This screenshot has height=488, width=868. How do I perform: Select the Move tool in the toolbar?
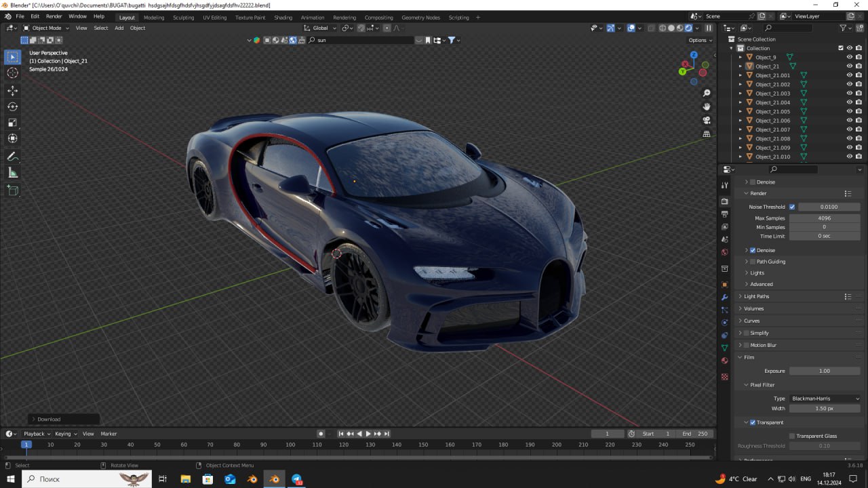pos(12,90)
